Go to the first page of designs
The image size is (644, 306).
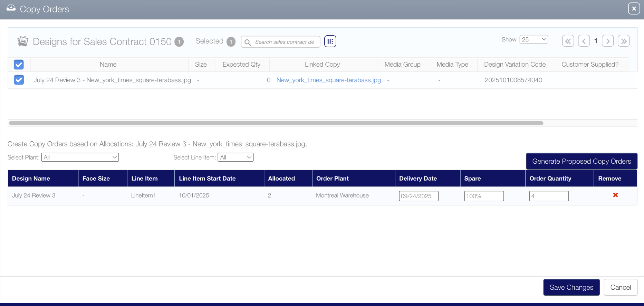(x=568, y=41)
